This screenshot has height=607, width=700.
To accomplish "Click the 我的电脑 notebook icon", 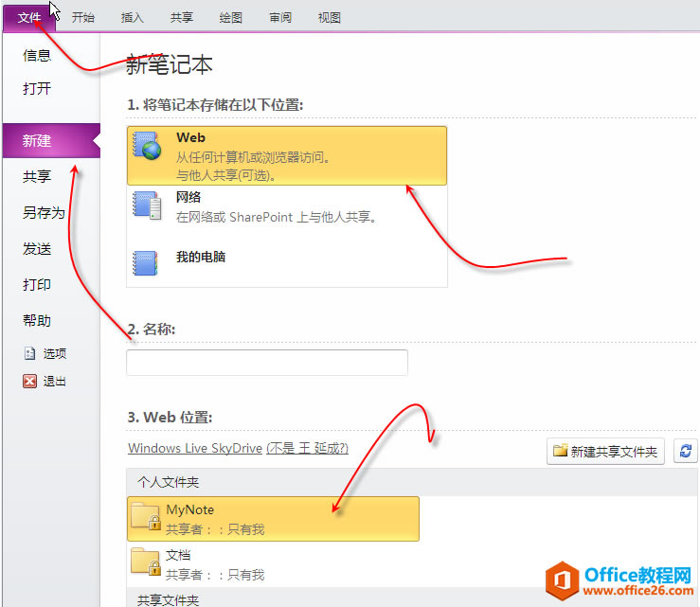I will [x=145, y=263].
